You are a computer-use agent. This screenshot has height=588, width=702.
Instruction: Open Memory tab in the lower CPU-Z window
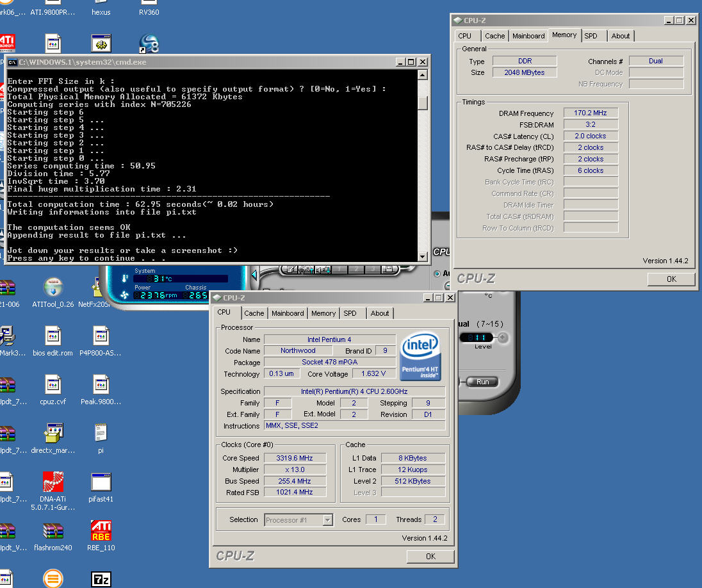pyautogui.click(x=323, y=313)
